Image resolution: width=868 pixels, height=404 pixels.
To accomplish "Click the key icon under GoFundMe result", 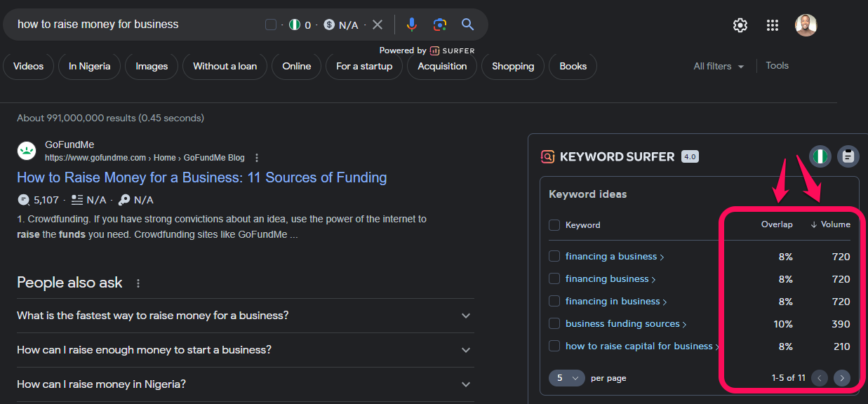I will click(x=124, y=200).
